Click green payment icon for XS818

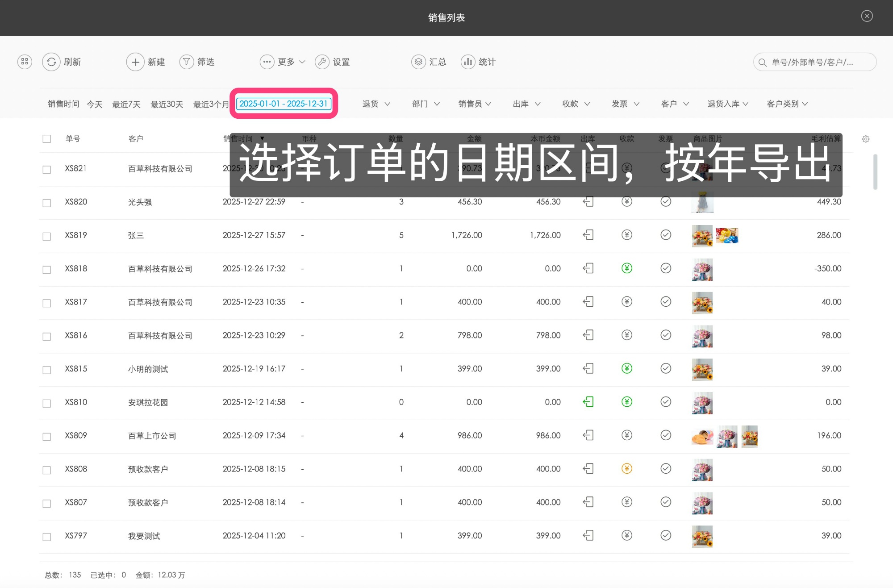click(627, 268)
